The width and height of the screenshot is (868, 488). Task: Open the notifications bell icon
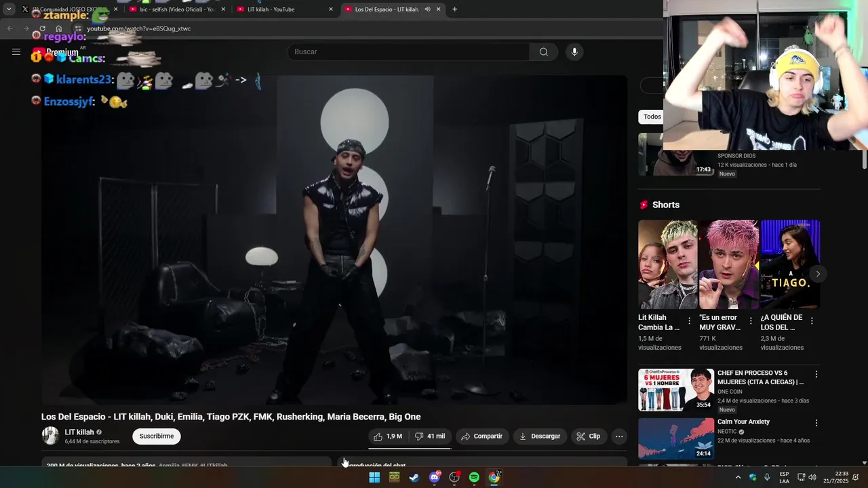856,477
